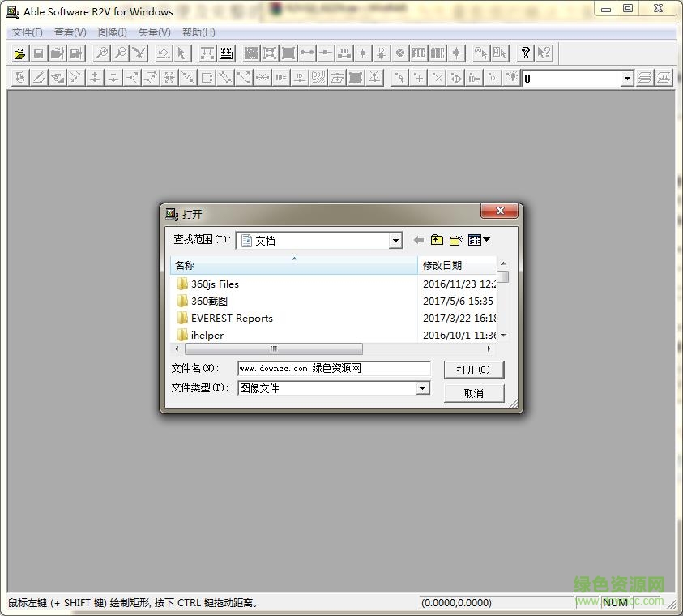Select the pointer selection tool

(180, 53)
